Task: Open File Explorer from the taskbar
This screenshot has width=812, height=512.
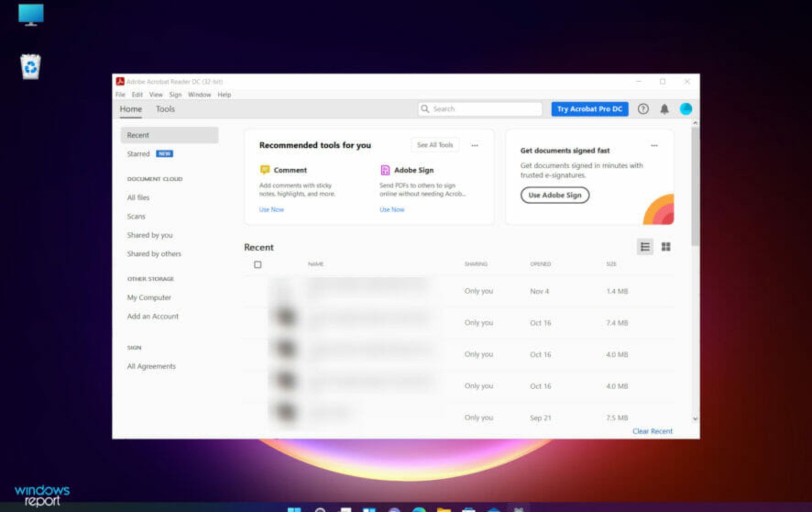Action: (x=444, y=509)
